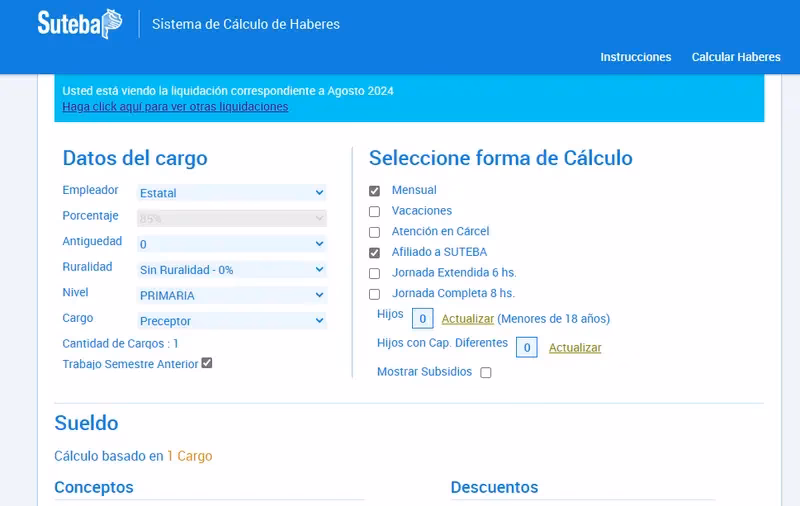This screenshot has height=506, width=800.
Task: Click the orange 1 Cargo text
Action: point(189,456)
